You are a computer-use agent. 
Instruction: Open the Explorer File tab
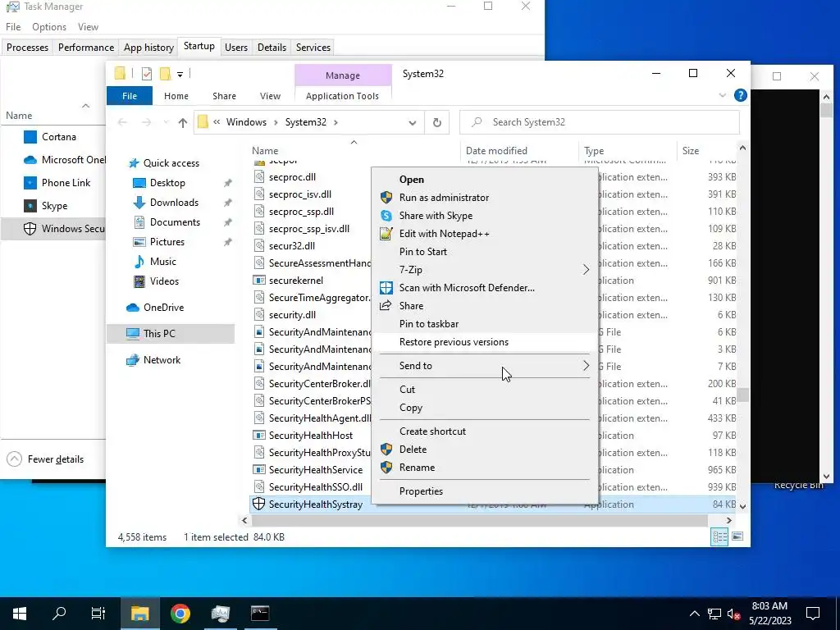[130, 96]
